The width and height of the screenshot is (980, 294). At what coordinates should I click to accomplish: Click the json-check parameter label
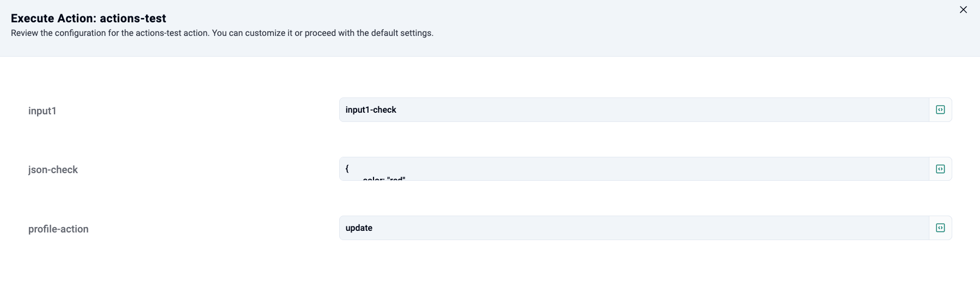[53, 170]
